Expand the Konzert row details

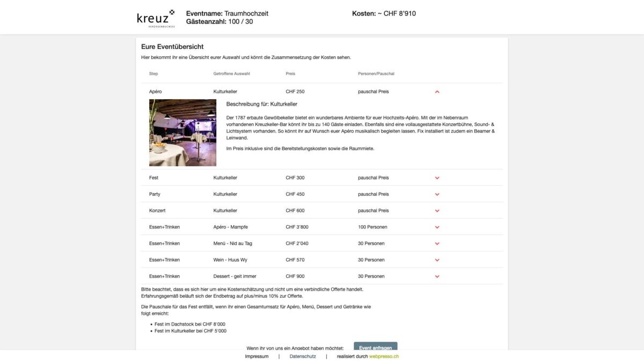coord(437,210)
